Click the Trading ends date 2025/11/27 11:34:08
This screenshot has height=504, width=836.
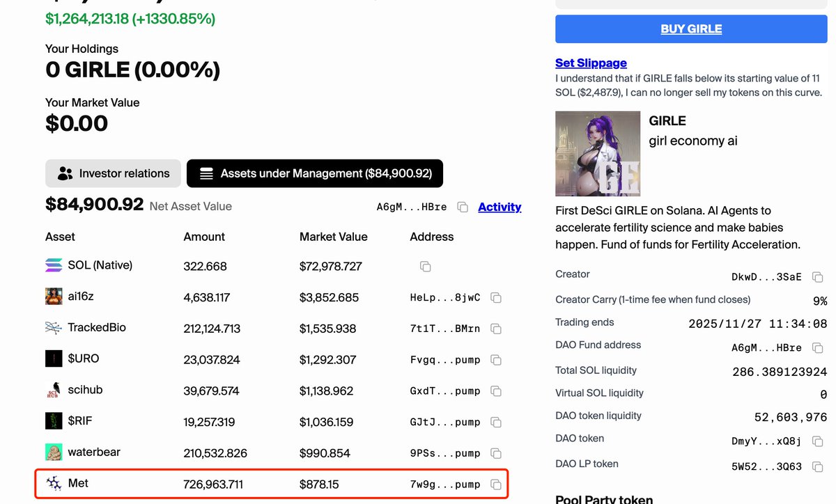[x=758, y=324]
